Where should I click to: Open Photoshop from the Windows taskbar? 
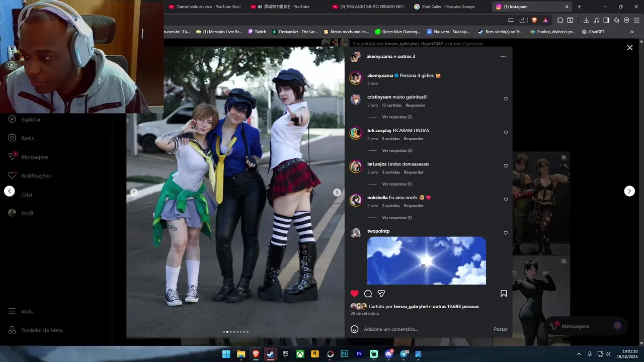point(345,354)
